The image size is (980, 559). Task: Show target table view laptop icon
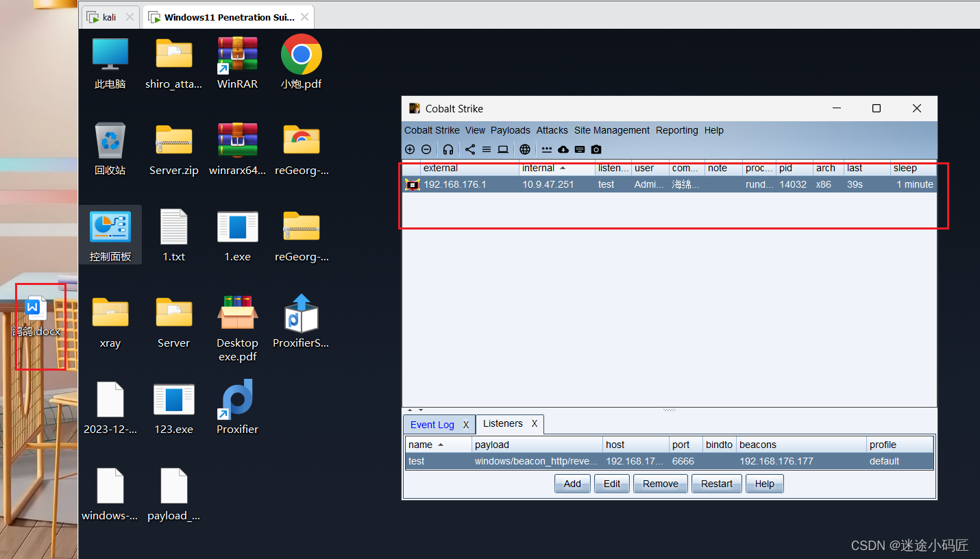click(503, 149)
